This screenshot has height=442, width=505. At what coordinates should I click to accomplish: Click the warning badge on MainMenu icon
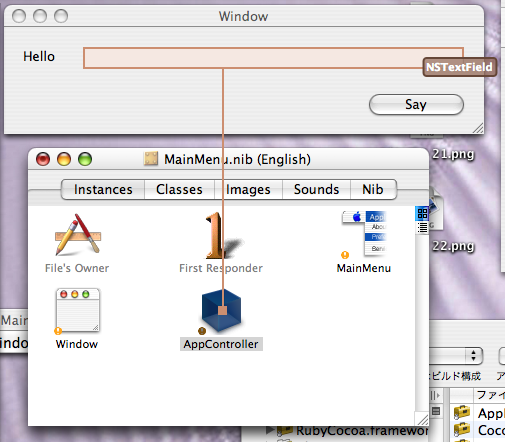(345, 255)
